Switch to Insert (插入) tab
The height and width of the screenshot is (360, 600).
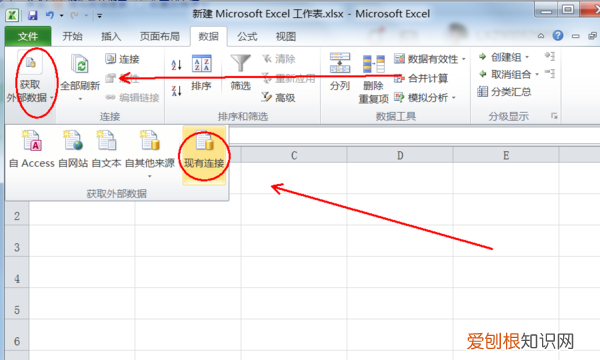click(x=111, y=36)
